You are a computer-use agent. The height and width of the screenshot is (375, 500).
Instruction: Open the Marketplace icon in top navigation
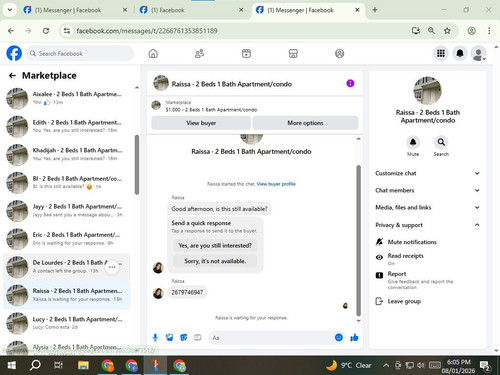(293, 53)
